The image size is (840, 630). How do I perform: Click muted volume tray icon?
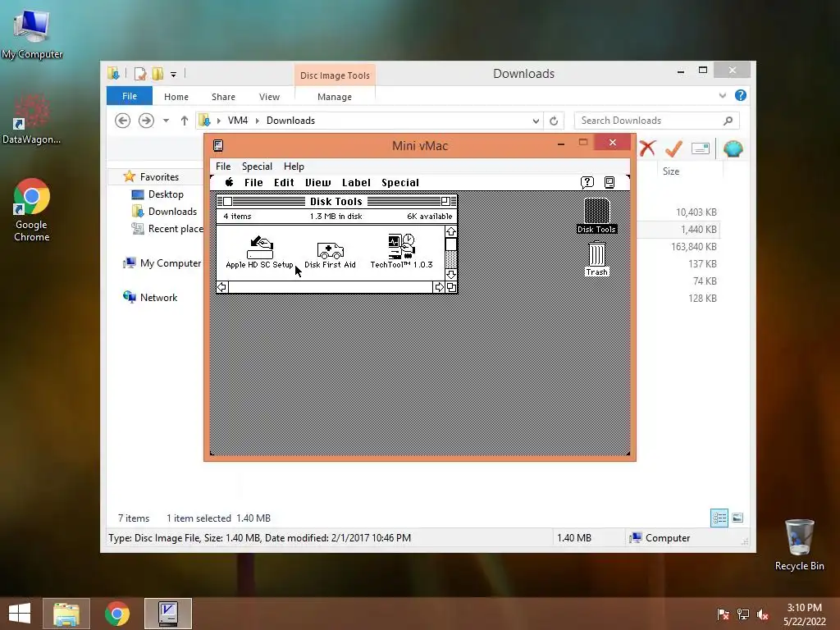point(762,614)
